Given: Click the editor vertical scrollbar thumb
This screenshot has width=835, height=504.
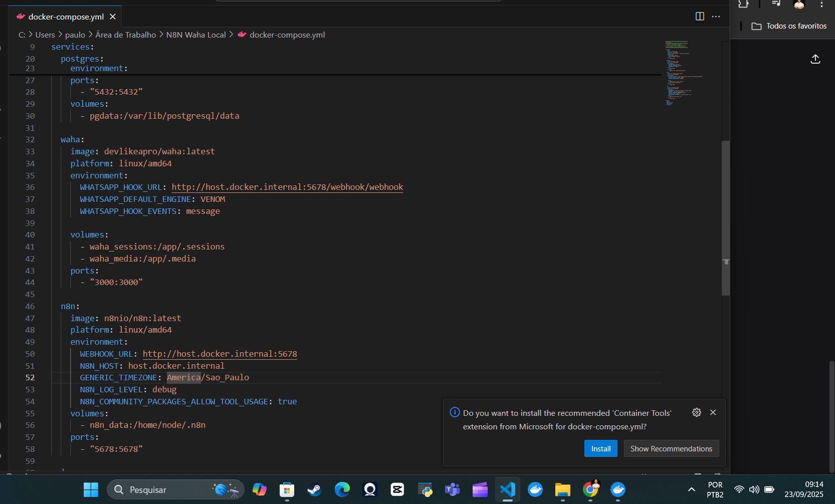Looking at the screenshot, I should click(725, 218).
